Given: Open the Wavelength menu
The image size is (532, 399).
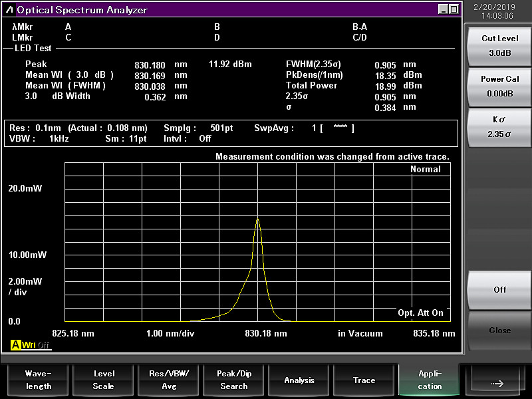Looking at the screenshot, I should (38, 380).
